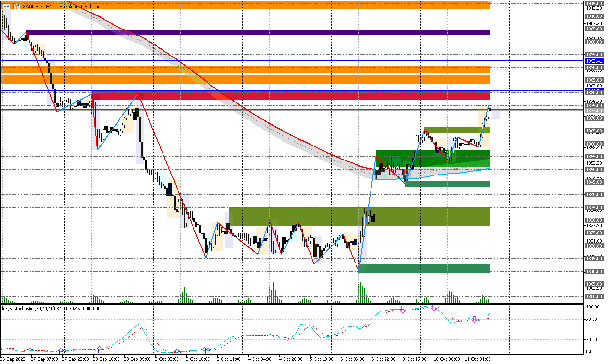The height and width of the screenshot is (364, 608).
Task: Click the 11 Oct 01:00 time label
Action: 478,359
